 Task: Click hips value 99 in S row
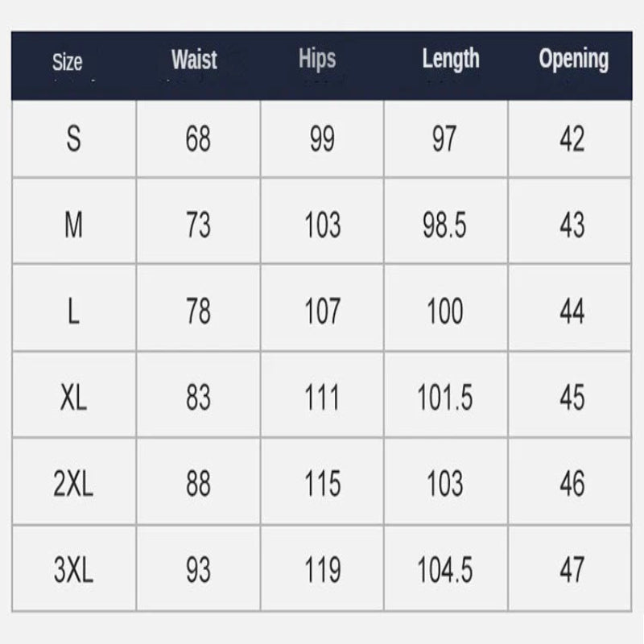tap(322, 139)
